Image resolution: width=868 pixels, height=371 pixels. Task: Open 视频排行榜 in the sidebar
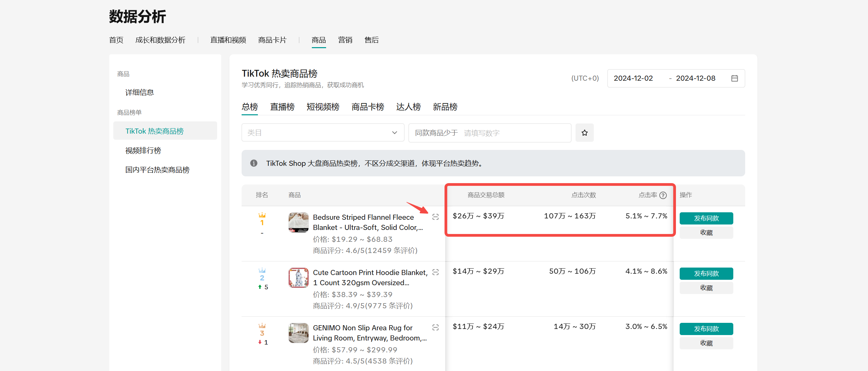(143, 151)
